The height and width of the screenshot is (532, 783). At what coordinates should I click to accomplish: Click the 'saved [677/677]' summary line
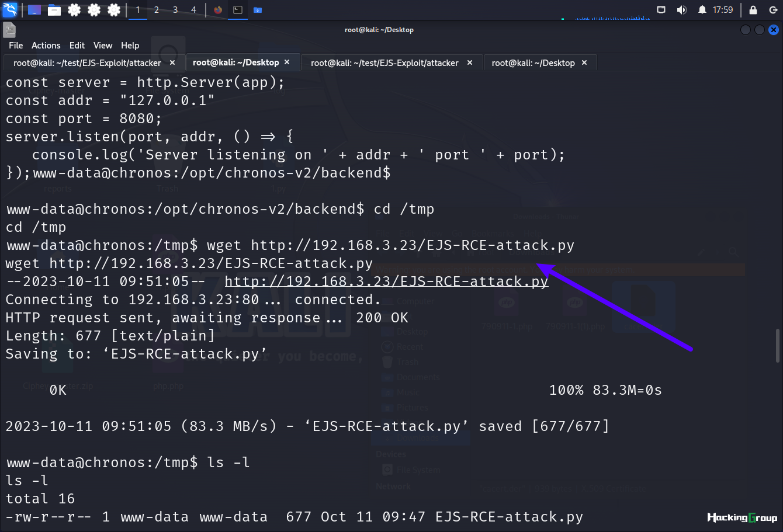[307, 426]
